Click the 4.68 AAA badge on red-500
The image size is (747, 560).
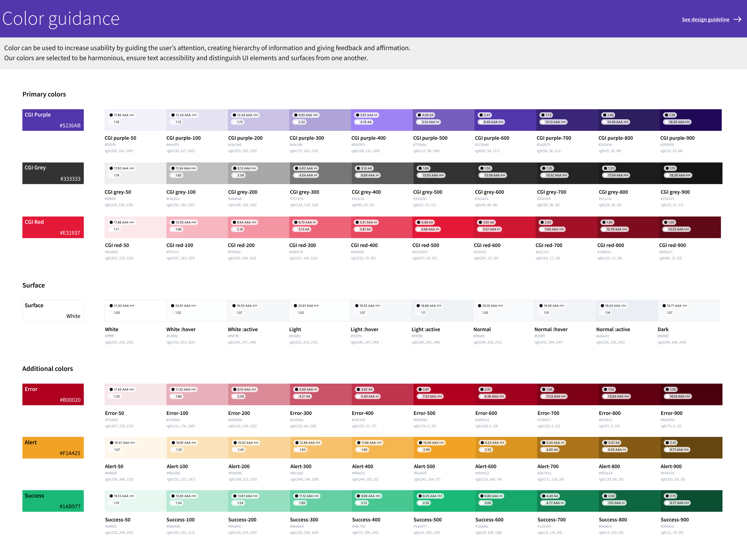tap(428, 229)
